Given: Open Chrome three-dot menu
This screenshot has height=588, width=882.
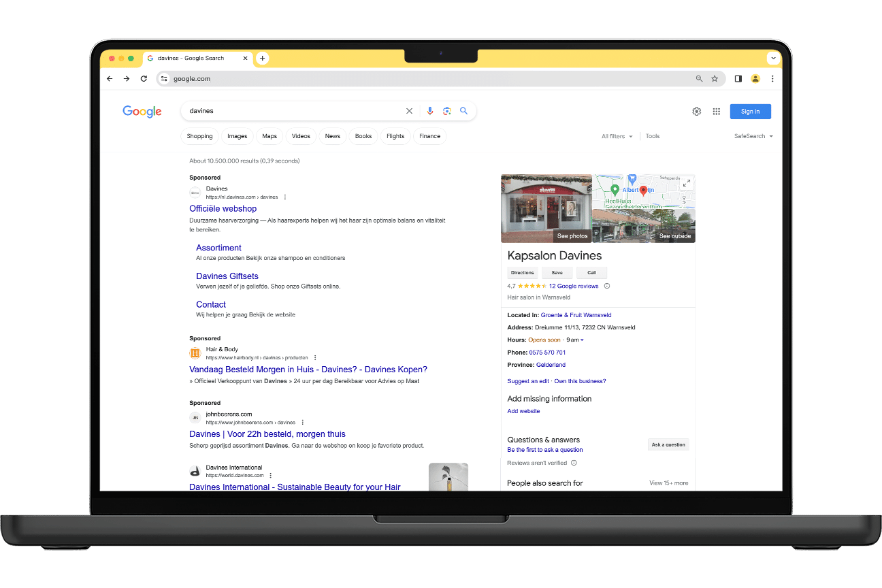Looking at the screenshot, I should [x=772, y=79].
